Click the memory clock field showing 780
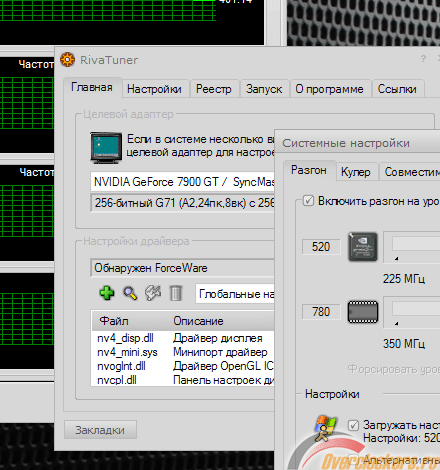This screenshot has width=440, height=470. (321, 312)
